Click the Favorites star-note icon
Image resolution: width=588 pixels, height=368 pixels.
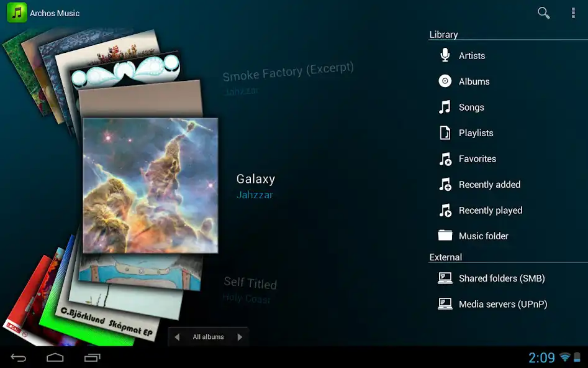445,159
